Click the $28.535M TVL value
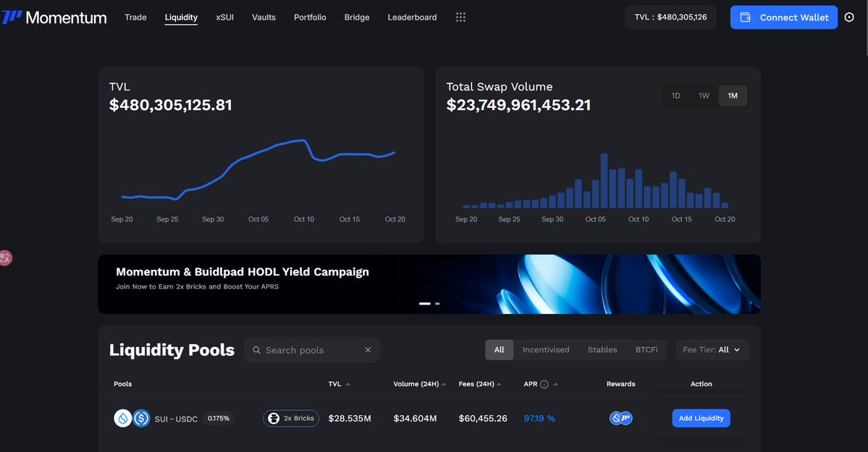The width and height of the screenshot is (868, 452). coord(350,418)
